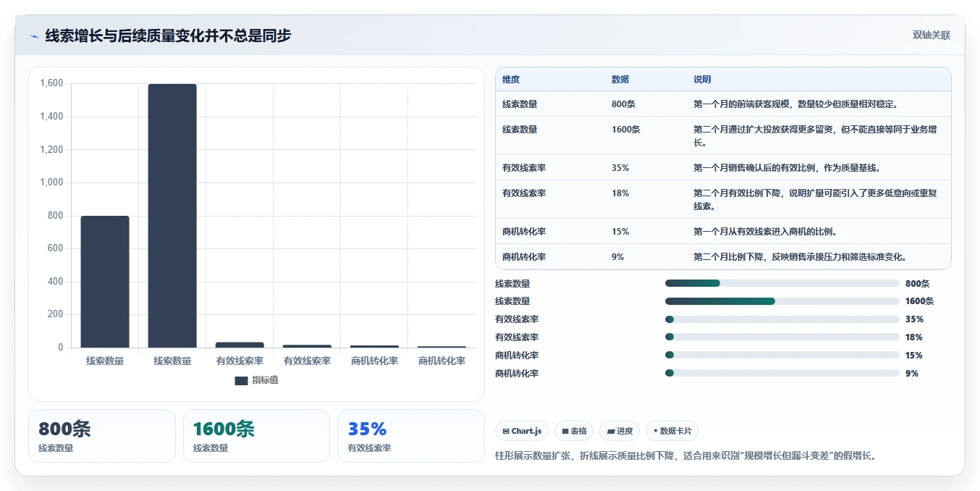The height and width of the screenshot is (491, 980).
Task: Select the Chart.js chip
Action: click(522, 431)
